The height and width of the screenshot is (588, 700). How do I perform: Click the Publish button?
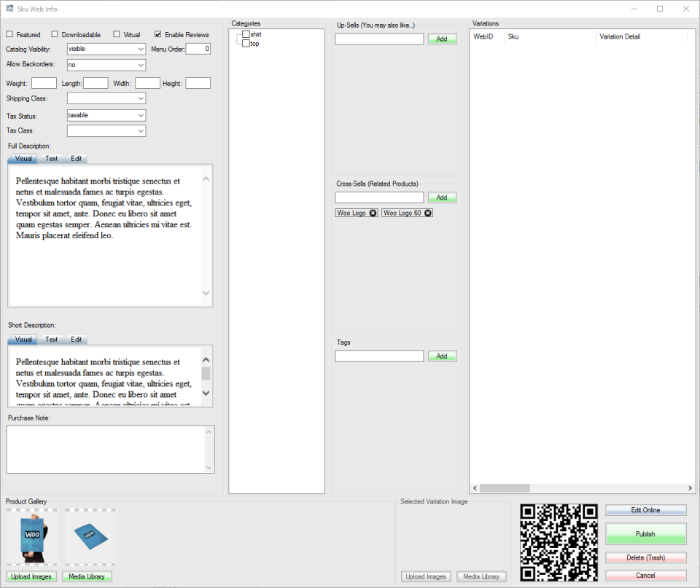[645, 533]
